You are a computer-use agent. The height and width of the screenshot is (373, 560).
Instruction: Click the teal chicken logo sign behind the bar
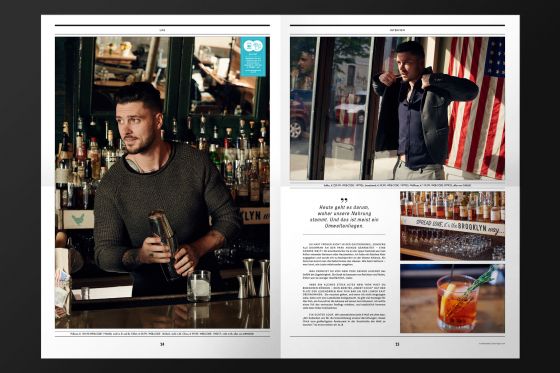(x=78, y=219)
